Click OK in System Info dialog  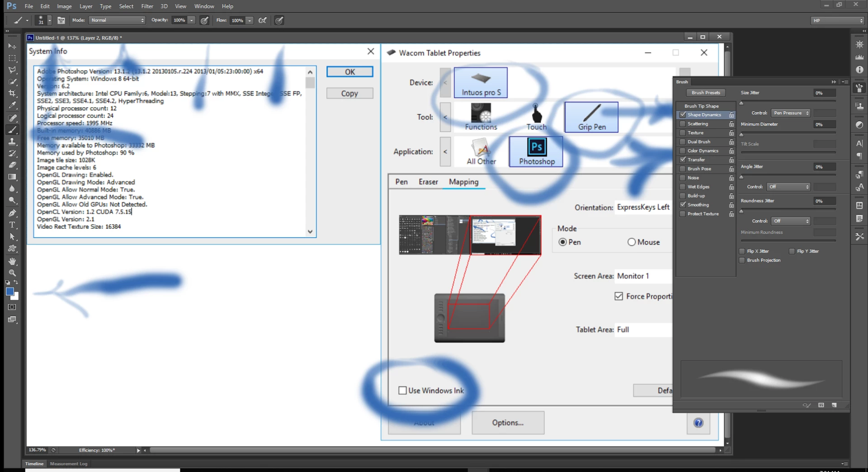350,72
